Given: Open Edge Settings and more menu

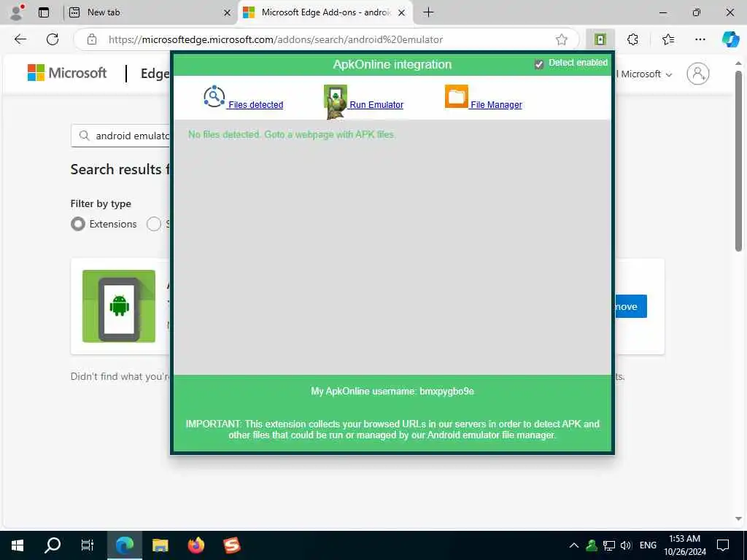Looking at the screenshot, I should click(x=700, y=39).
